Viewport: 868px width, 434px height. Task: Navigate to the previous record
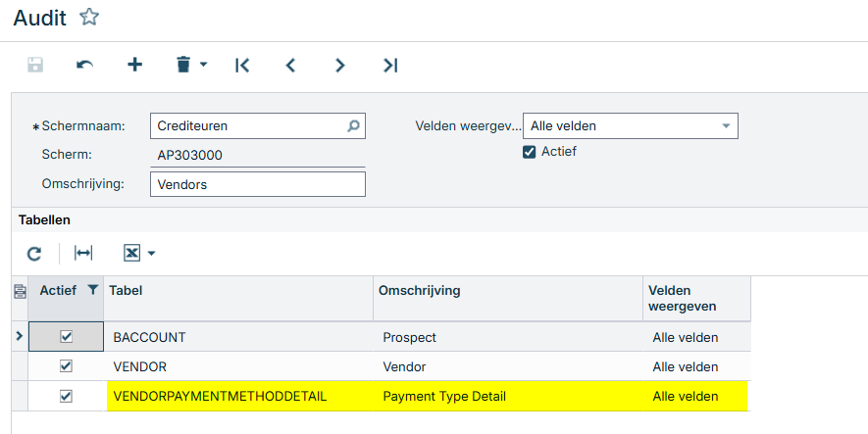tap(290, 65)
